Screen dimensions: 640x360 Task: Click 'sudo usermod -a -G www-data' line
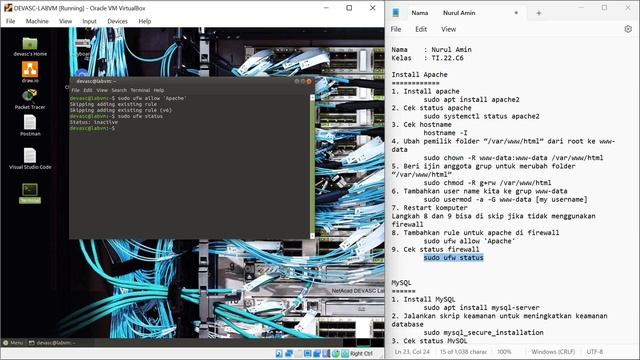point(505,200)
